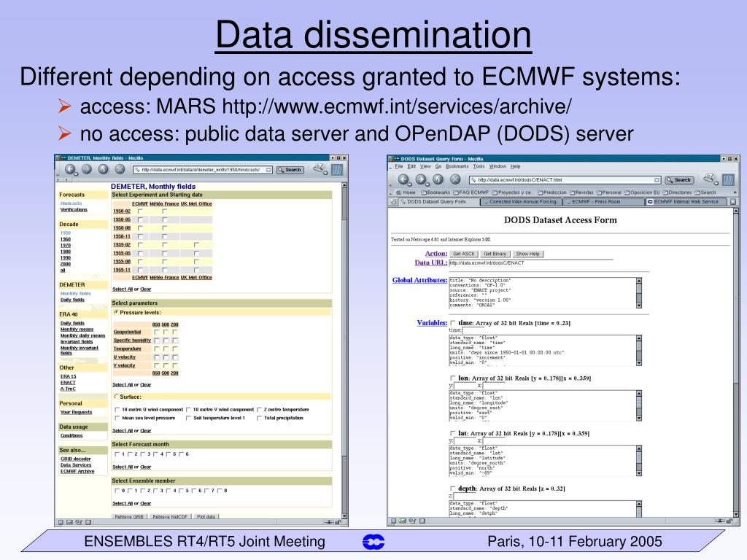Click Print icon in DEMETER Mozilla window
The height and width of the screenshot is (560, 747).
pyautogui.click(x=319, y=168)
